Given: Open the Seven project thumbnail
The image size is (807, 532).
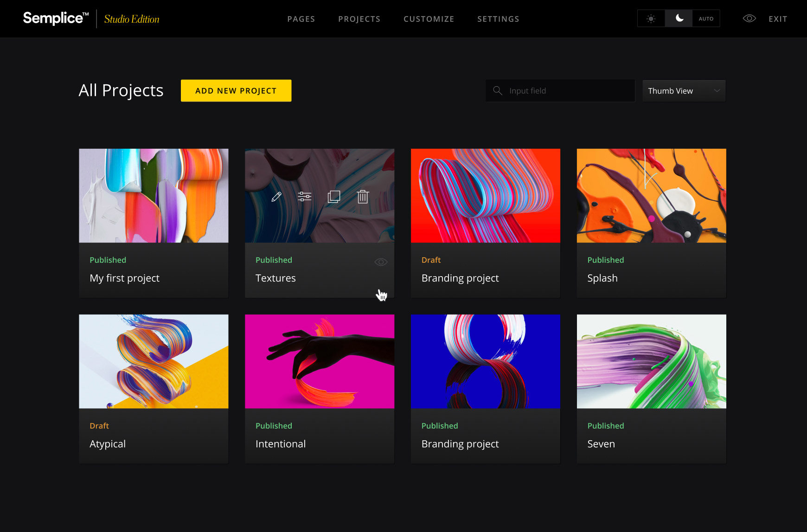Looking at the screenshot, I should click(652, 361).
